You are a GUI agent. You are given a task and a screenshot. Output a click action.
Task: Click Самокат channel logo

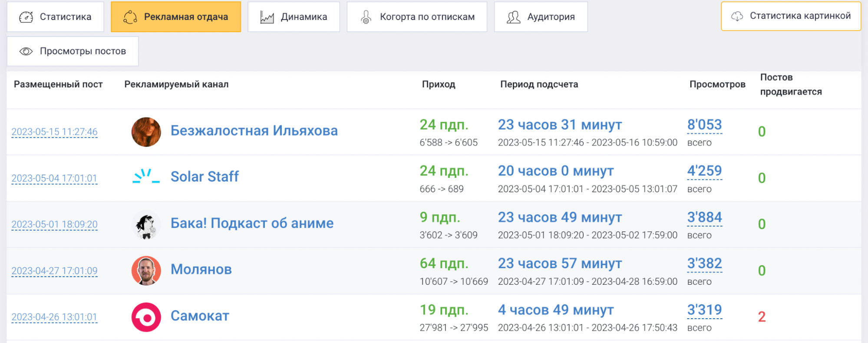coord(146,317)
